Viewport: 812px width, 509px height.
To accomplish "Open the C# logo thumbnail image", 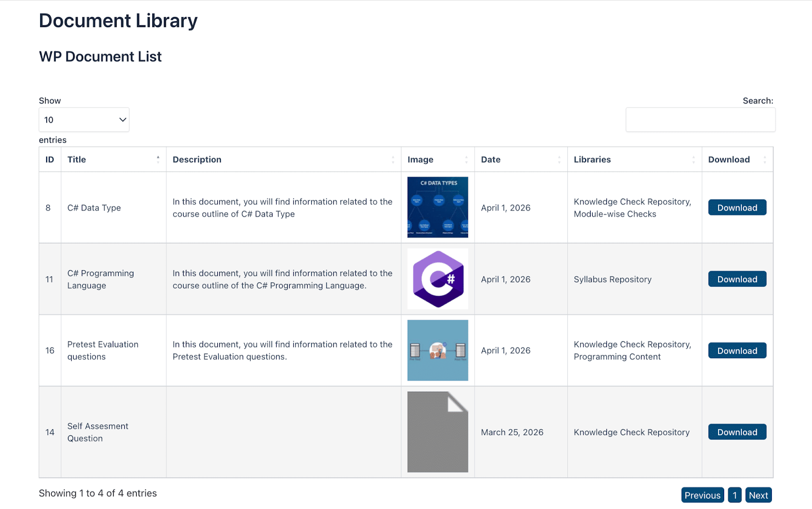I will point(438,279).
